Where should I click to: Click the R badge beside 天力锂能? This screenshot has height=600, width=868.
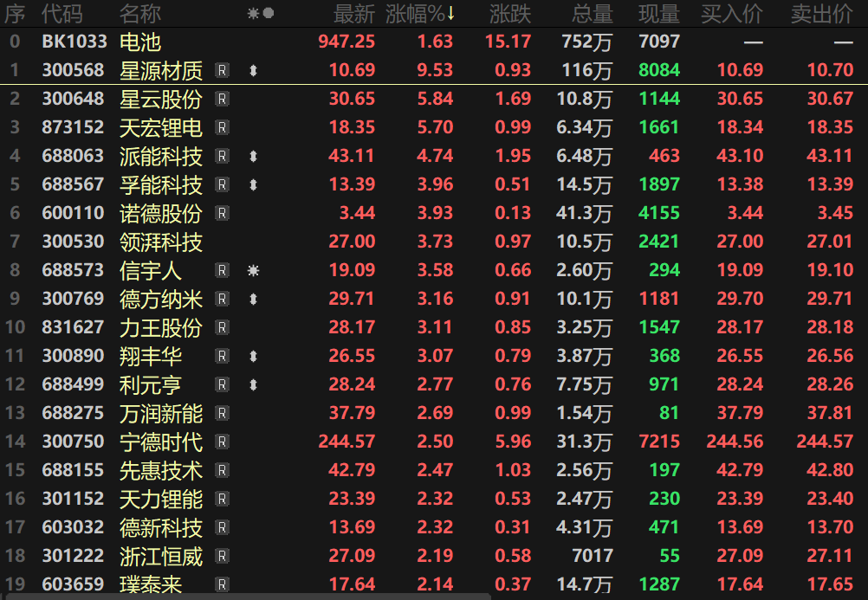tap(222, 500)
